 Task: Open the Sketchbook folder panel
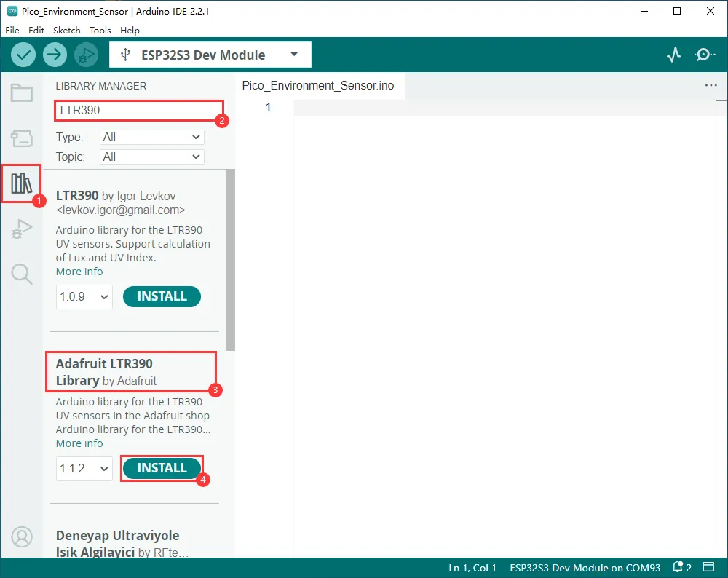coord(22,93)
